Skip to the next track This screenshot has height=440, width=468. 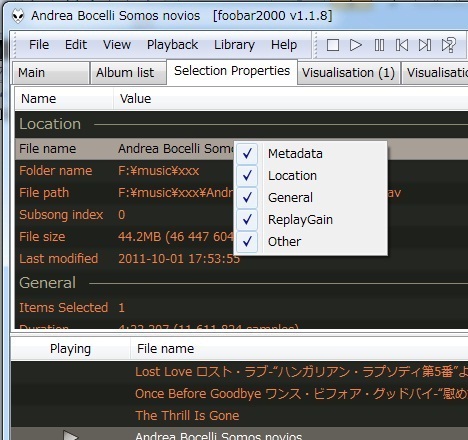pyautogui.click(x=425, y=45)
